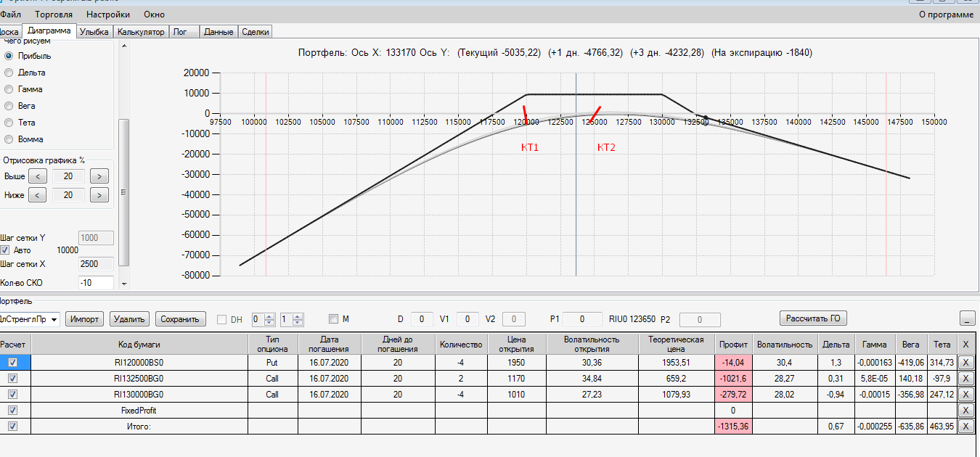This screenshot has width=980, height=457.
Task: Remove the RI132500BG0 row with X
Action: point(965,378)
